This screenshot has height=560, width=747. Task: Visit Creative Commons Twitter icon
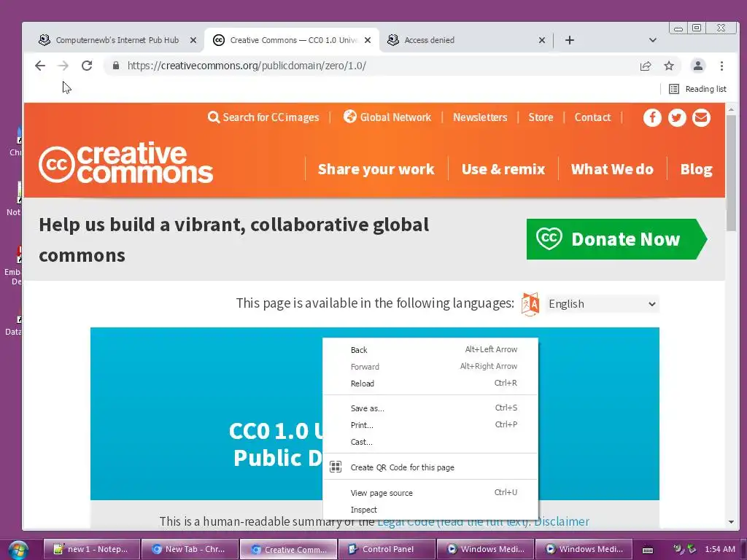click(677, 117)
